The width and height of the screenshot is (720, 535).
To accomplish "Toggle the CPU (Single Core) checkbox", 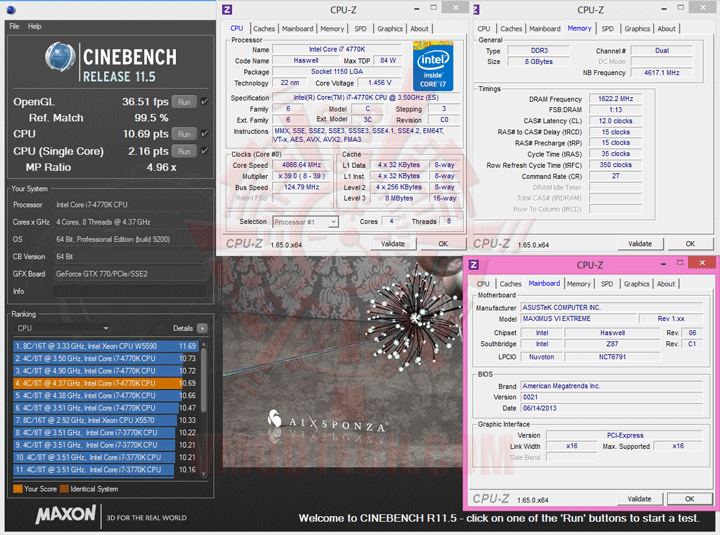I will click(204, 150).
